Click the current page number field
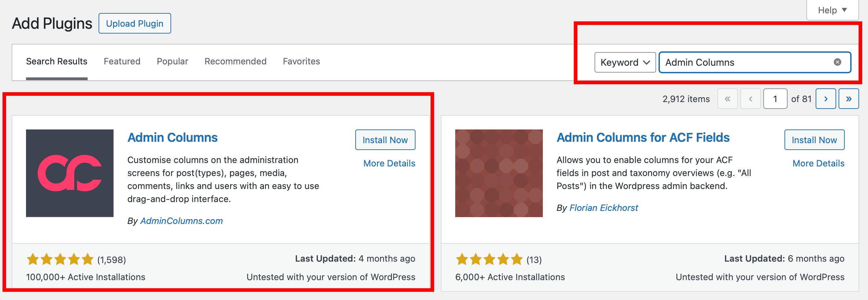The image size is (868, 300). click(775, 99)
